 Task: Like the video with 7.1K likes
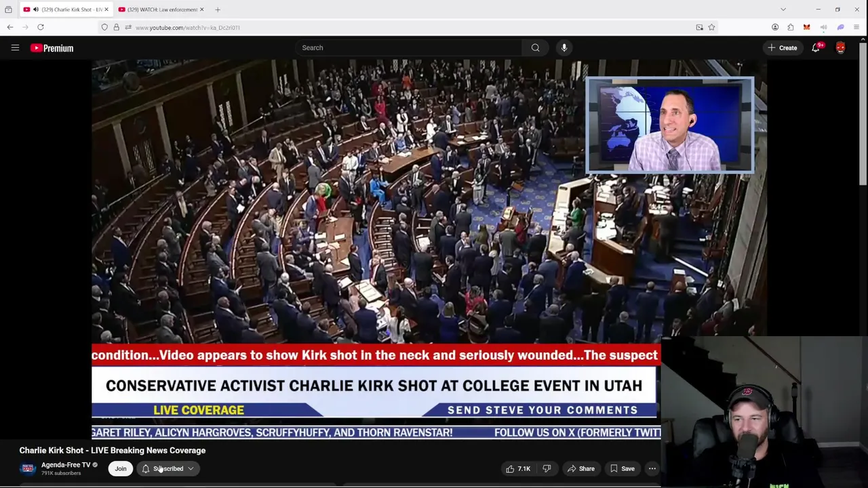pos(518,468)
